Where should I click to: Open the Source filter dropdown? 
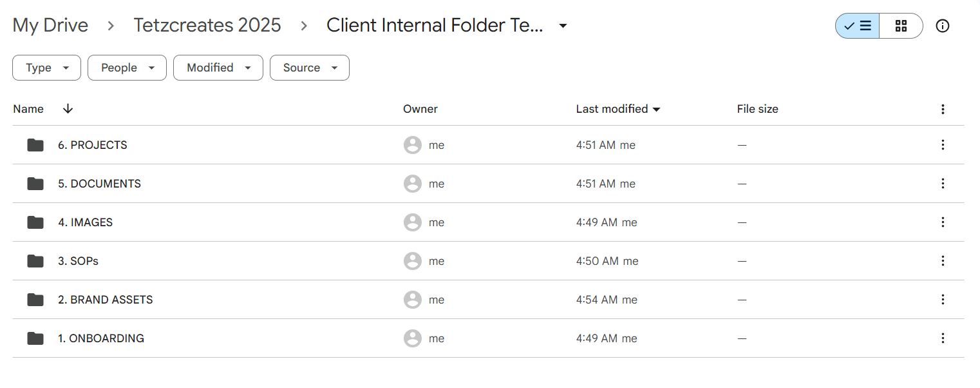pos(309,68)
